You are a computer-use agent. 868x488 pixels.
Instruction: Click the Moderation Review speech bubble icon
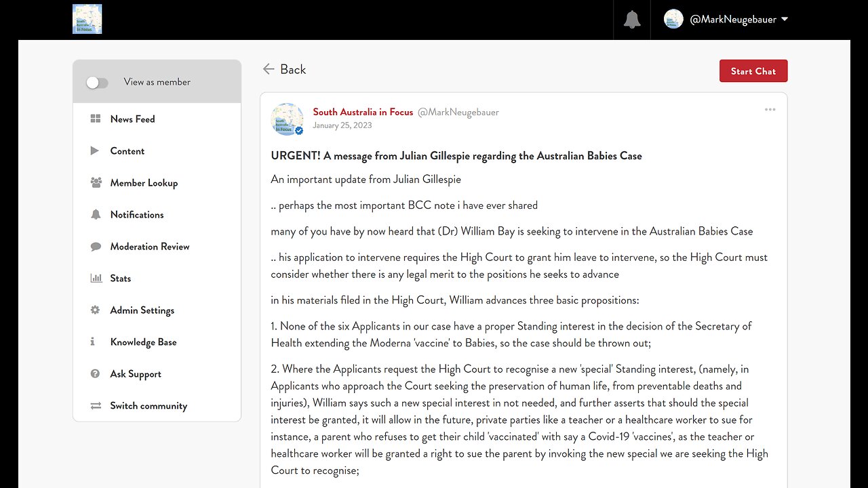pyautogui.click(x=96, y=246)
